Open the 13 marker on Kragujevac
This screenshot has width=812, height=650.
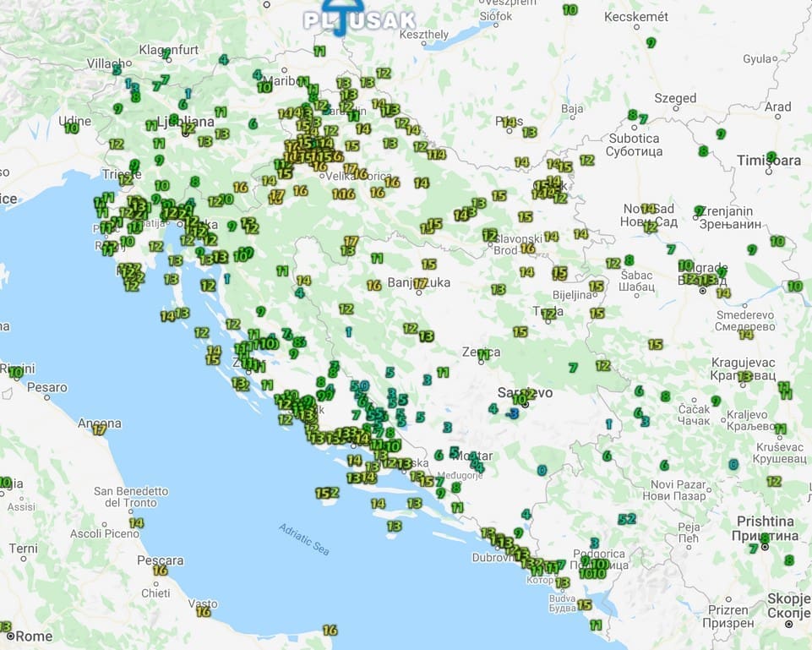pyautogui.click(x=744, y=376)
